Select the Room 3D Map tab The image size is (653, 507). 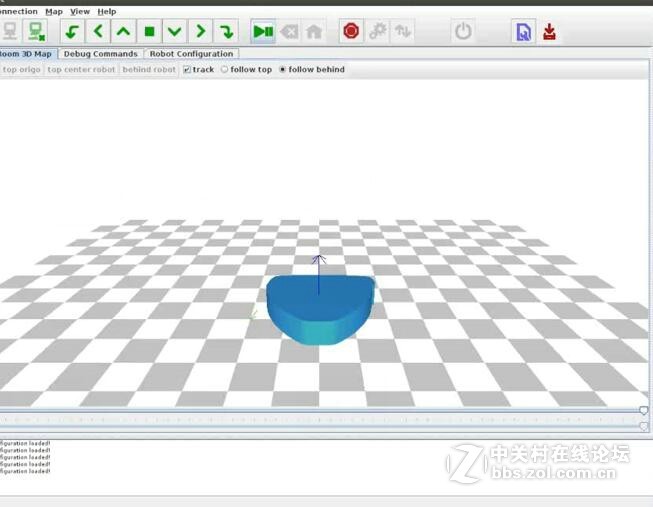26,54
